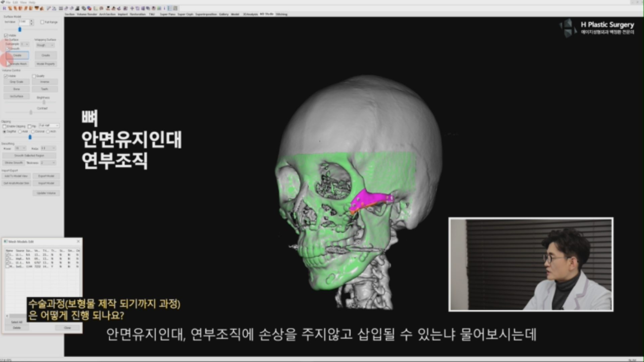Open the Wrapping Surface Rough dropdown
This screenshot has height=362, width=644.
45,45
